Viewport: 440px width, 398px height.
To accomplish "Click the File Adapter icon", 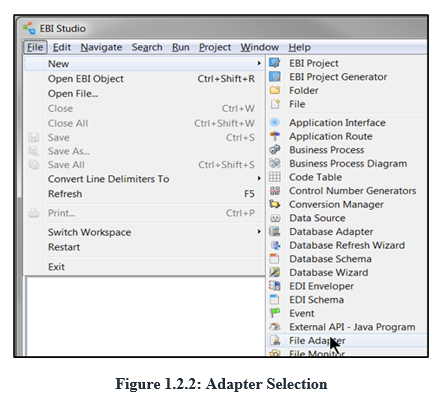I will click(275, 340).
